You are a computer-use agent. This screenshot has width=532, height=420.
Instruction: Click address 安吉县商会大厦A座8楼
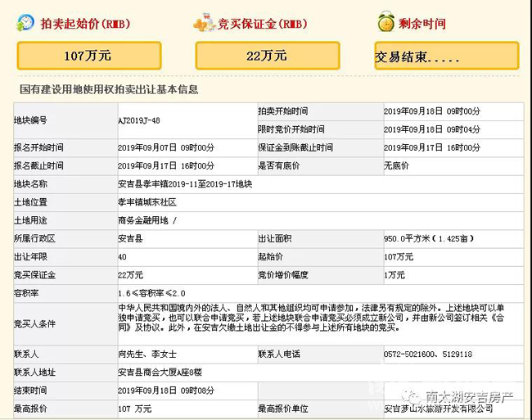(x=160, y=373)
